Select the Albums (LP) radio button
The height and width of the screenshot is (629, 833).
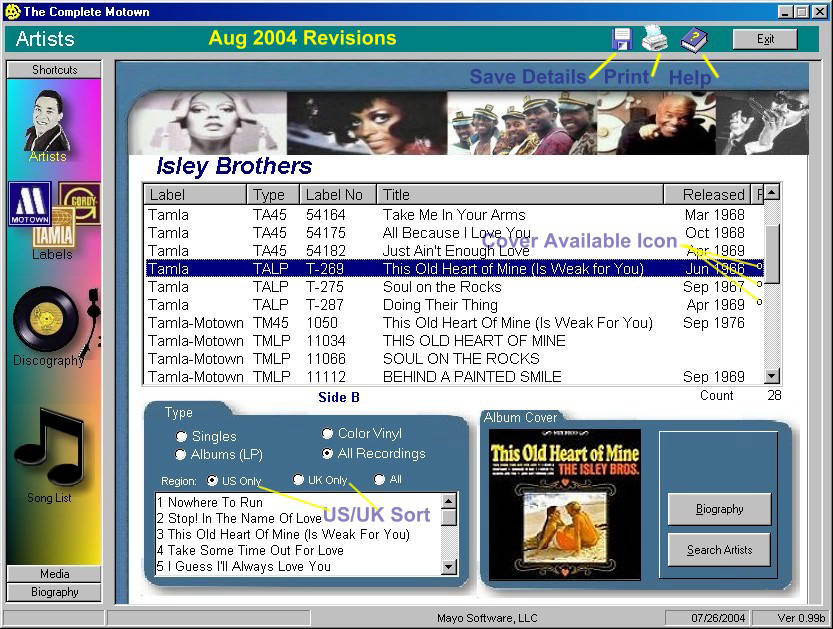click(x=181, y=455)
